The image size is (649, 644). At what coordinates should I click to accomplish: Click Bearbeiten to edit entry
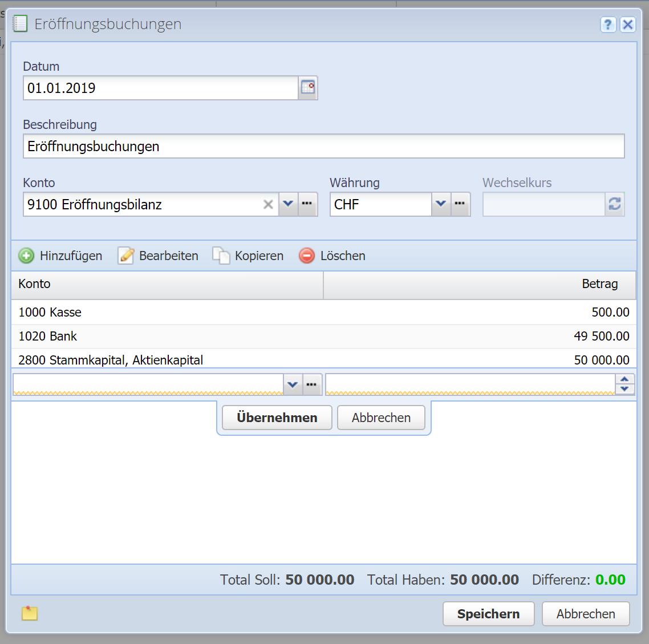pyautogui.click(x=159, y=256)
